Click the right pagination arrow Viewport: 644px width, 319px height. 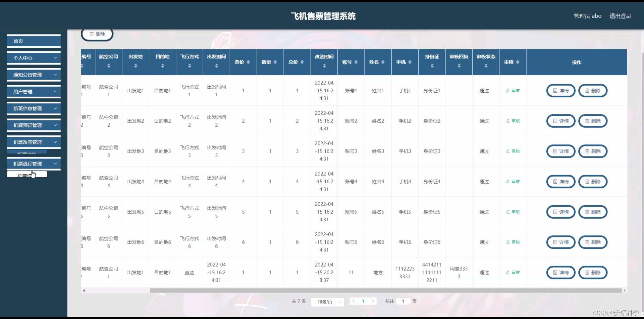click(x=373, y=301)
